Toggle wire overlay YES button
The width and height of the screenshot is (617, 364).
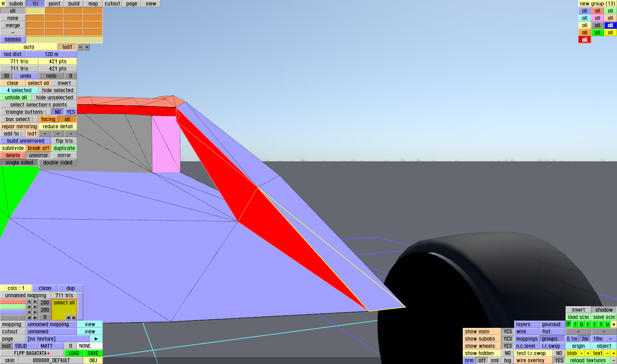(x=559, y=360)
